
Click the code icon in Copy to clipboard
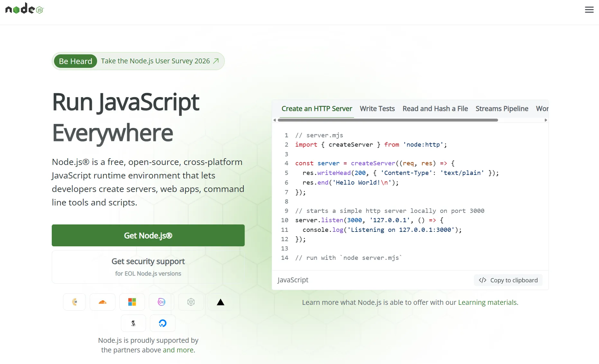click(x=483, y=280)
